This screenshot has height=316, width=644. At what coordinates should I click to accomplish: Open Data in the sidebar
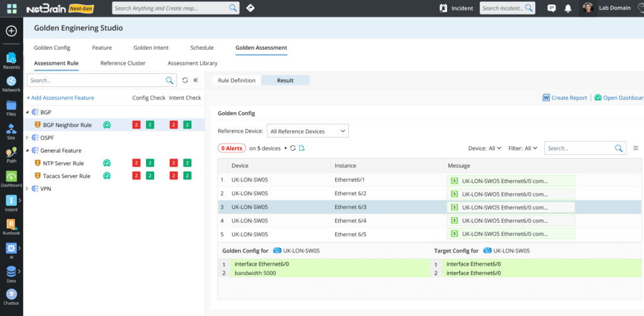[x=11, y=274]
